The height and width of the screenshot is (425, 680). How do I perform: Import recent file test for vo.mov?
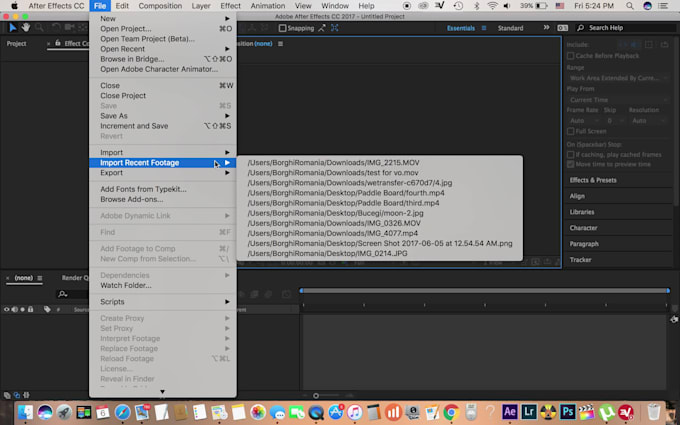[379, 173]
